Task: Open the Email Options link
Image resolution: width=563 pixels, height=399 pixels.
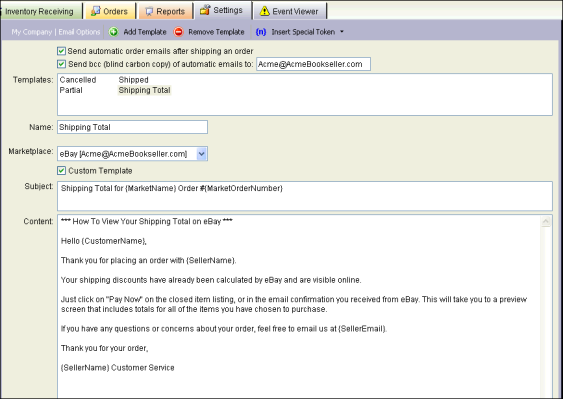Action: pos(79,32)
